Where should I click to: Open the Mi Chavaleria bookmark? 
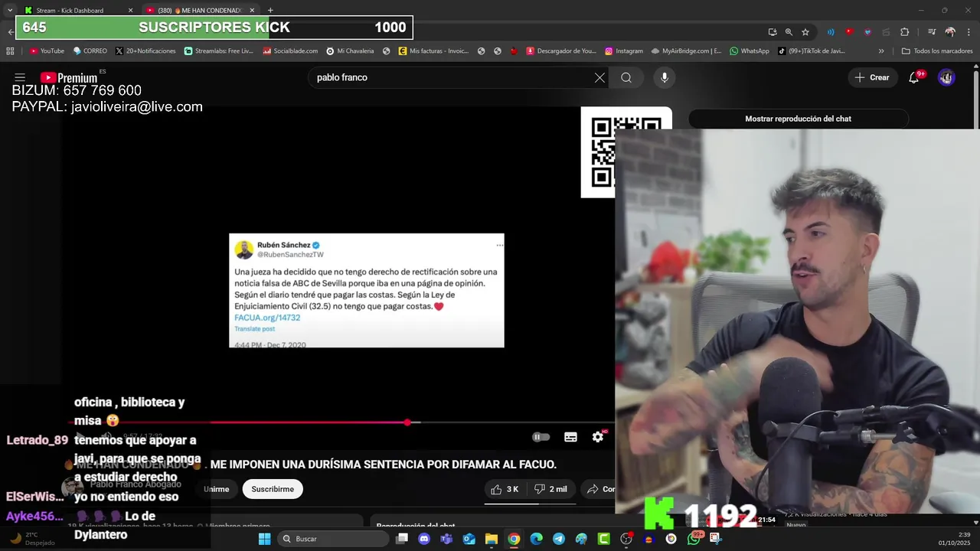(x=350, y=51)
